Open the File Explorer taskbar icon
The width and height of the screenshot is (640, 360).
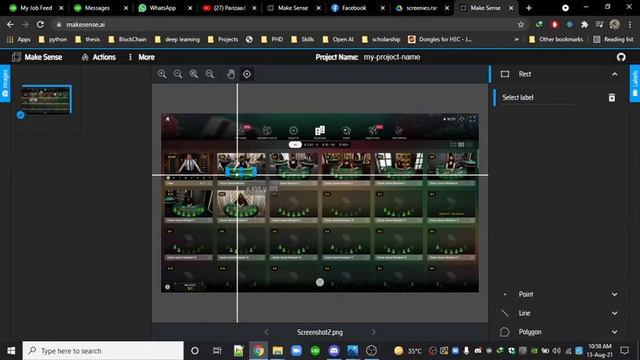tap(278, 351)
